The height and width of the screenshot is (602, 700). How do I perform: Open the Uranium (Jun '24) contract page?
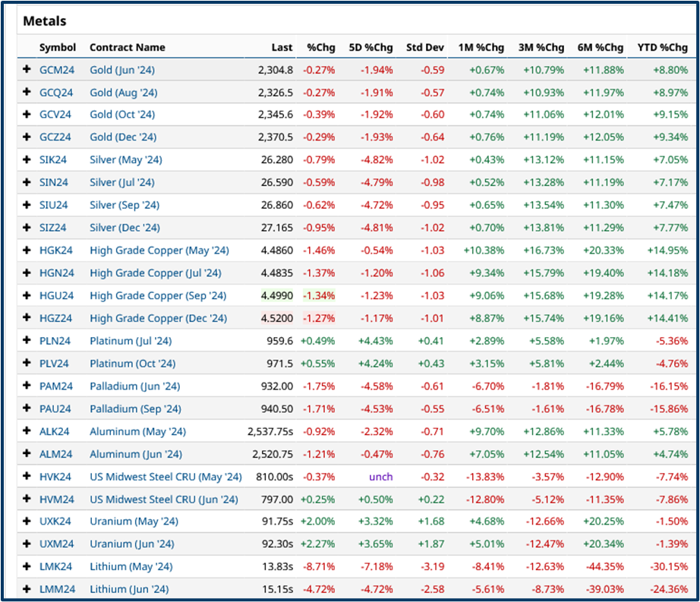click(128, 544)
